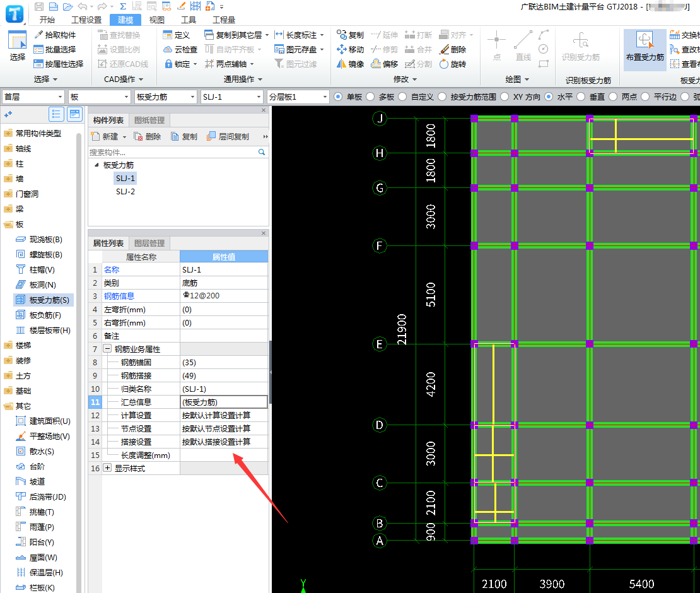Open the 工程设置 ribbon tab
Image resolution: width=700 pixels, height=593 pixels.
86,20
